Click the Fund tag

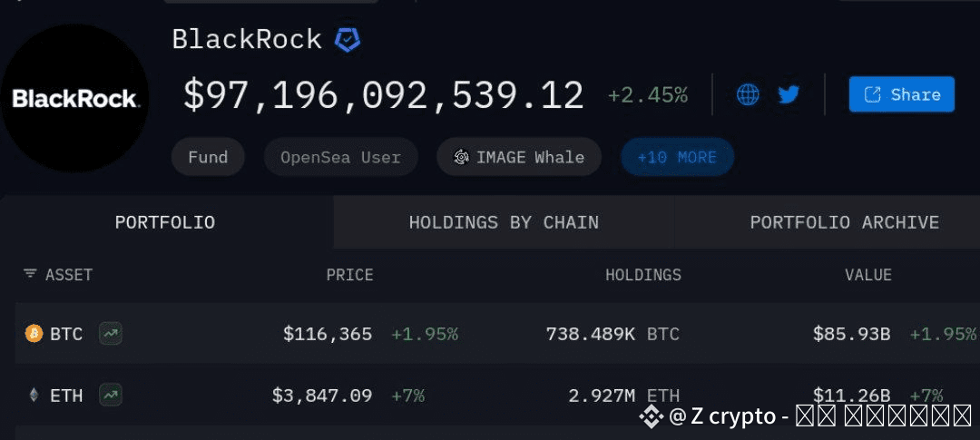click(208, 157)
